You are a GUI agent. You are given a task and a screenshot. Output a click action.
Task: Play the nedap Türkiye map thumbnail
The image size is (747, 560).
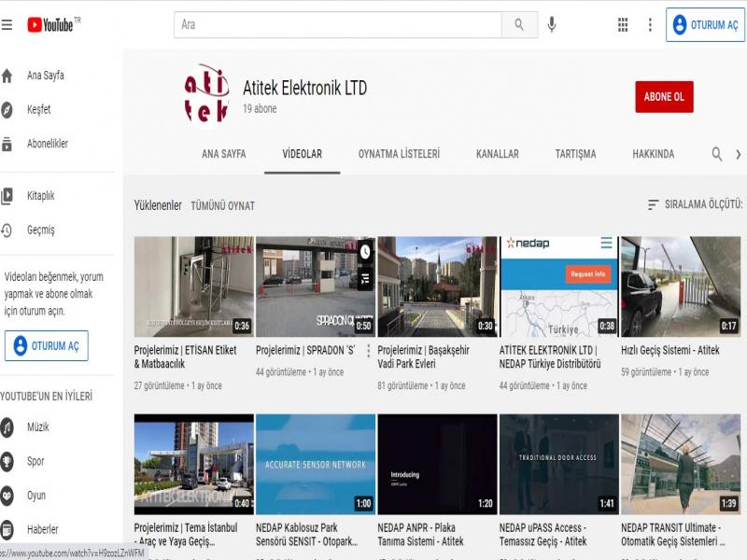coord(558,287)
